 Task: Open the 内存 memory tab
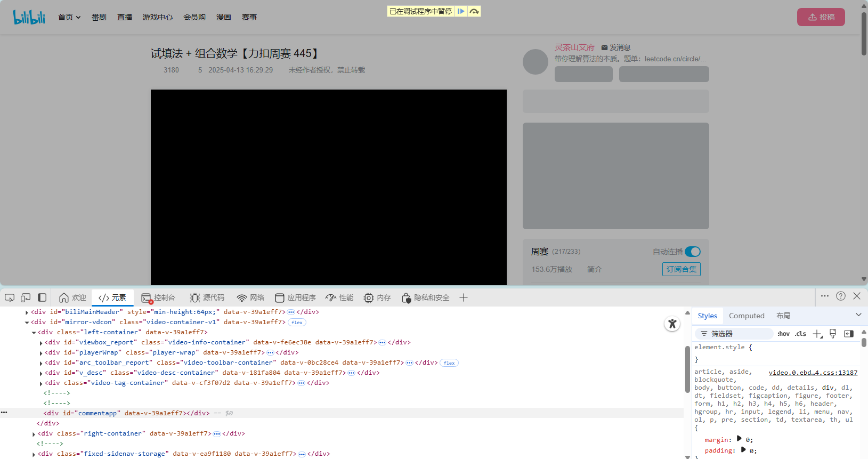(377, 297)
